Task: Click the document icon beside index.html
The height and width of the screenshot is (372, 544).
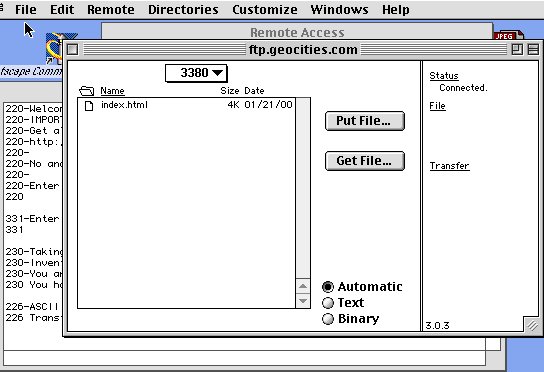Action: pyautogui.click(x=89, y=105)
